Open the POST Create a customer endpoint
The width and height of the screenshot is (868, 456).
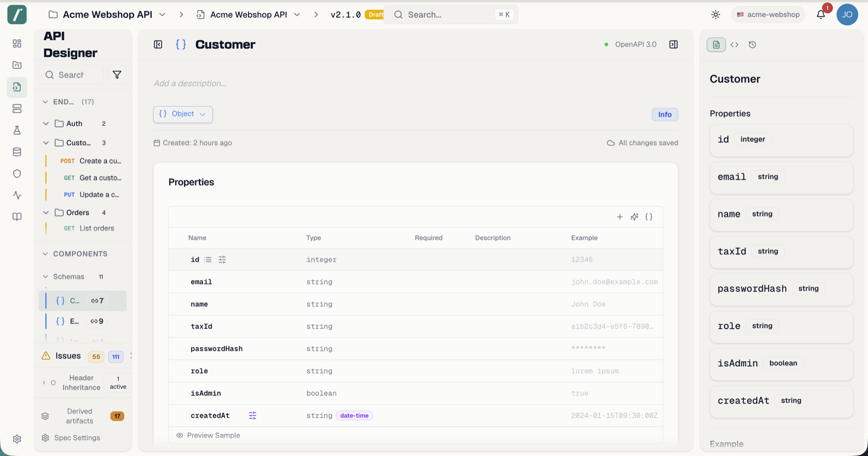coord(91,161)
